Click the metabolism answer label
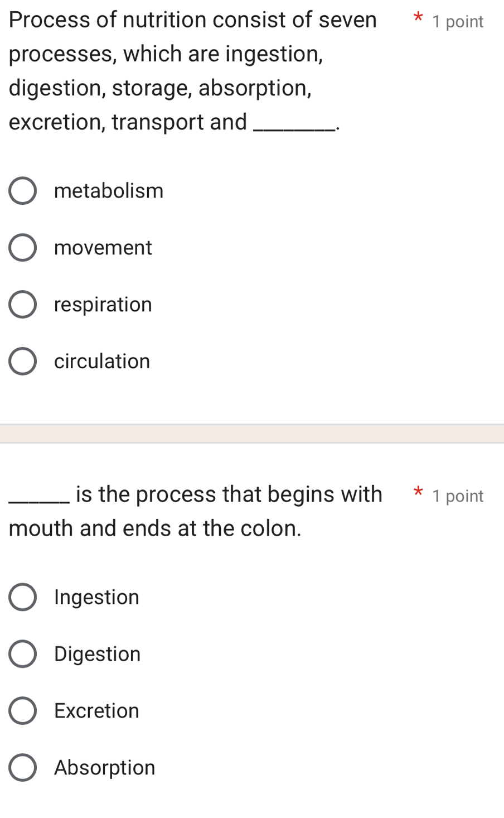 [x=109, y=191]
